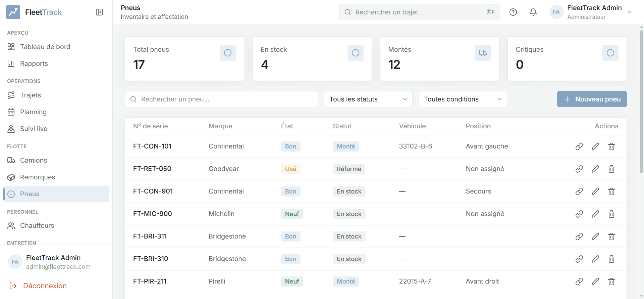This screenshot has width=644, height=299.
Task: Open Tableau de bord in sidebar
Action: pyautogui.click(x=56, y=47)
